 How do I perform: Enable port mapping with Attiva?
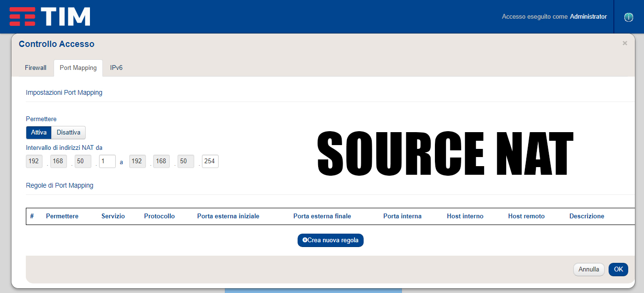39,133
